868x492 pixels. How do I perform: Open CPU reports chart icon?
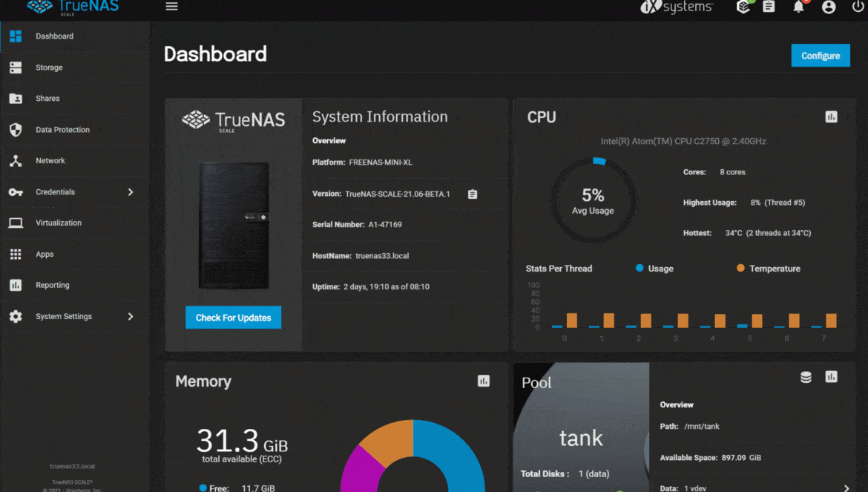coord(831,117)
